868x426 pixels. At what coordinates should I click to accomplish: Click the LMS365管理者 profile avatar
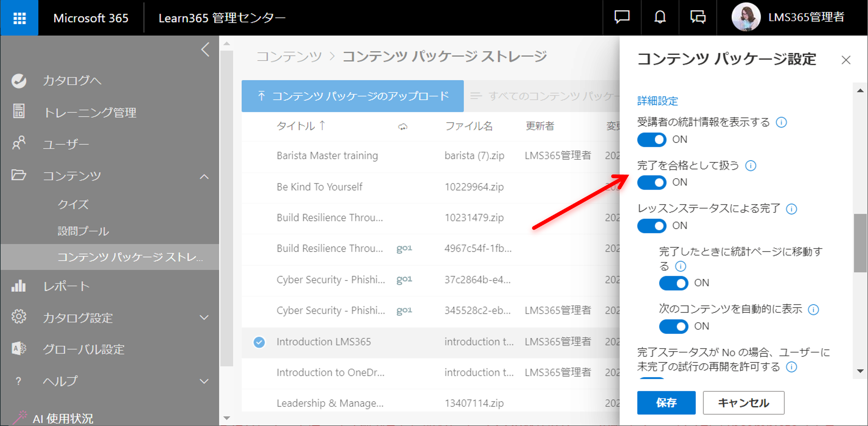click(x=746, y=17)
